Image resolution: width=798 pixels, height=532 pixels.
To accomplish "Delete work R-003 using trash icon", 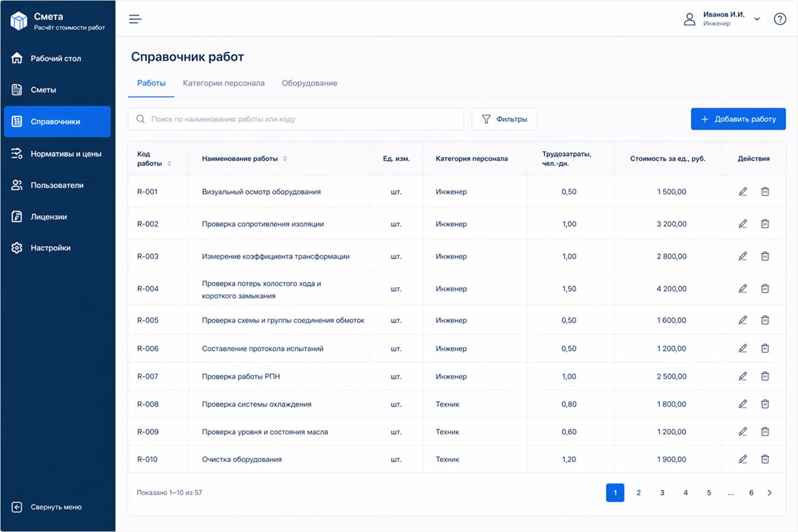I will (x=765, y=256).
